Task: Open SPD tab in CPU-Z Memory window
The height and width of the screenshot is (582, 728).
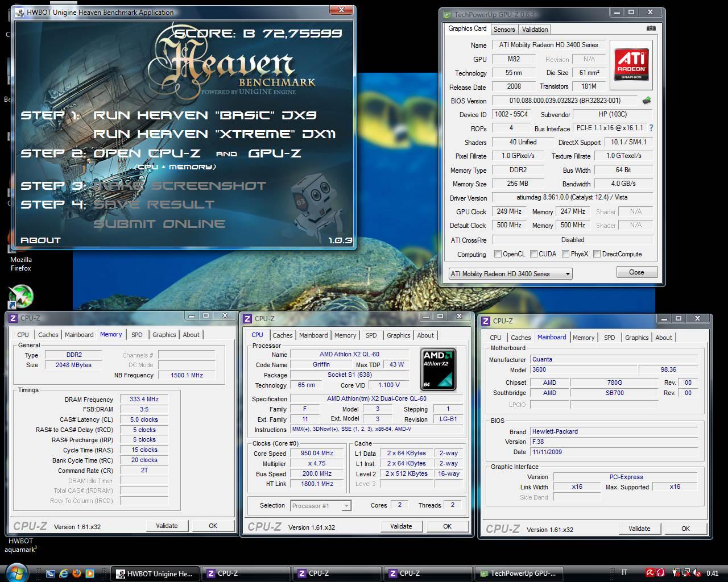Action: 137,335
